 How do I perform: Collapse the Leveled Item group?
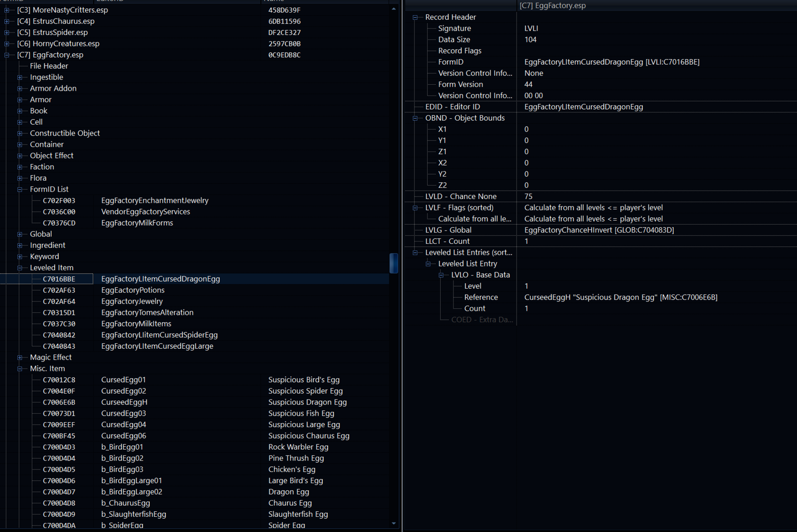coord(20,268)
